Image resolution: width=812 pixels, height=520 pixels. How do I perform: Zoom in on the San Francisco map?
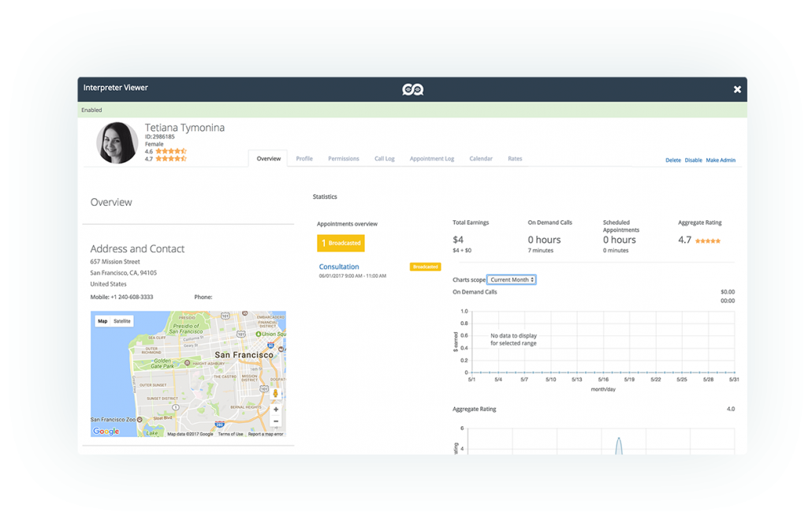[x=276, y=410]
